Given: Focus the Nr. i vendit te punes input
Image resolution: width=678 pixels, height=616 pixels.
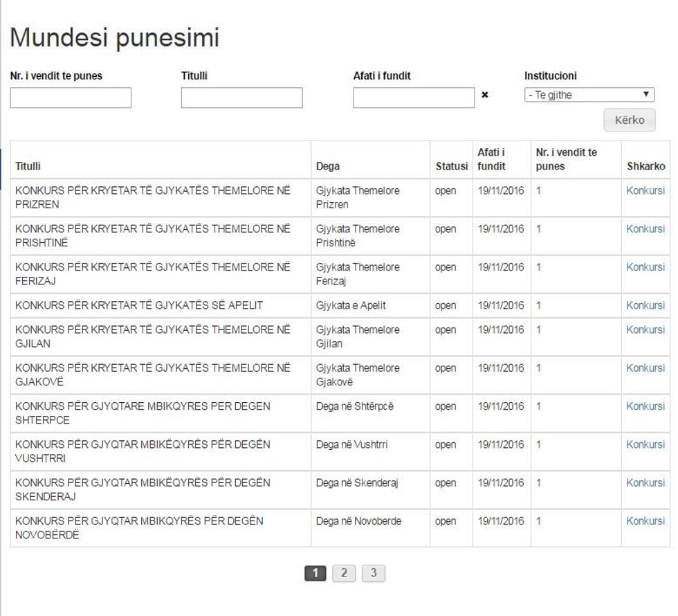Looking at the screenshot, I should (71, 98).
